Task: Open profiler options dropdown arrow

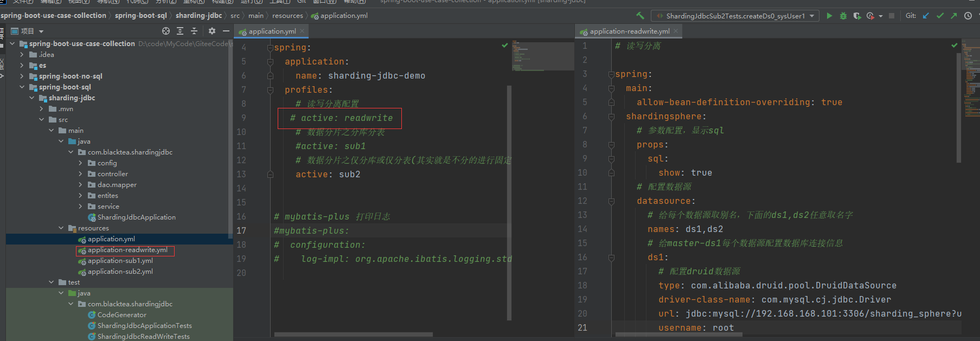Action: tap(880, 16)
